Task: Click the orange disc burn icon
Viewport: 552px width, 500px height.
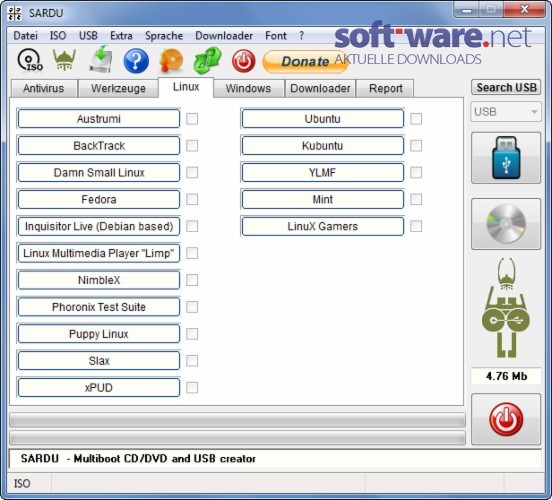Action: point(171,61)
